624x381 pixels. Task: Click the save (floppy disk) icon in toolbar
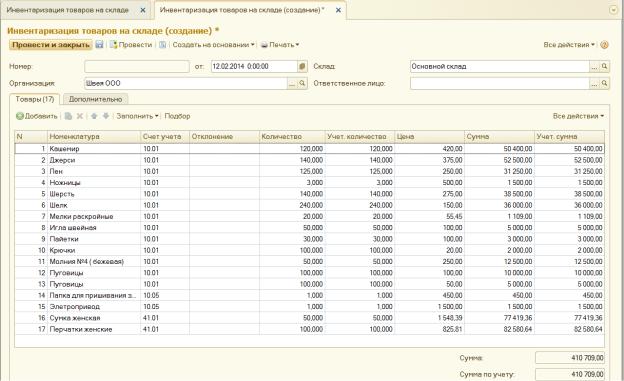(x=99, y=45)
